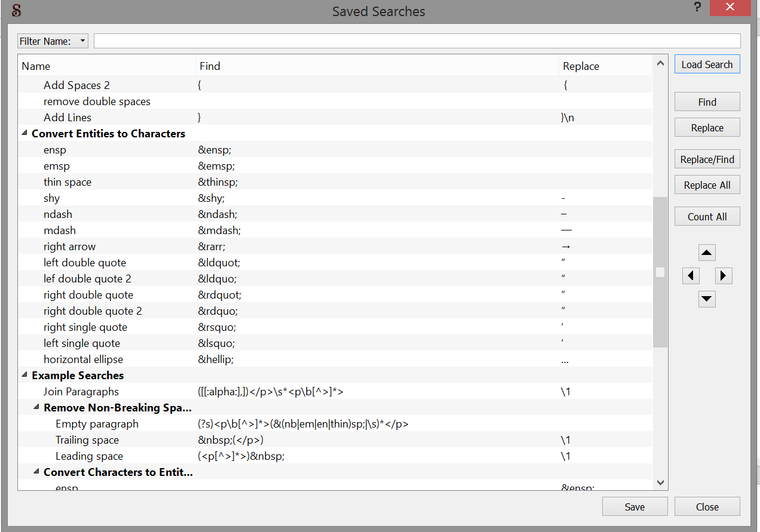The width and height of the screenshot is (760, 532).
Task: Sort by the Find column header
Action: [376, 66]
